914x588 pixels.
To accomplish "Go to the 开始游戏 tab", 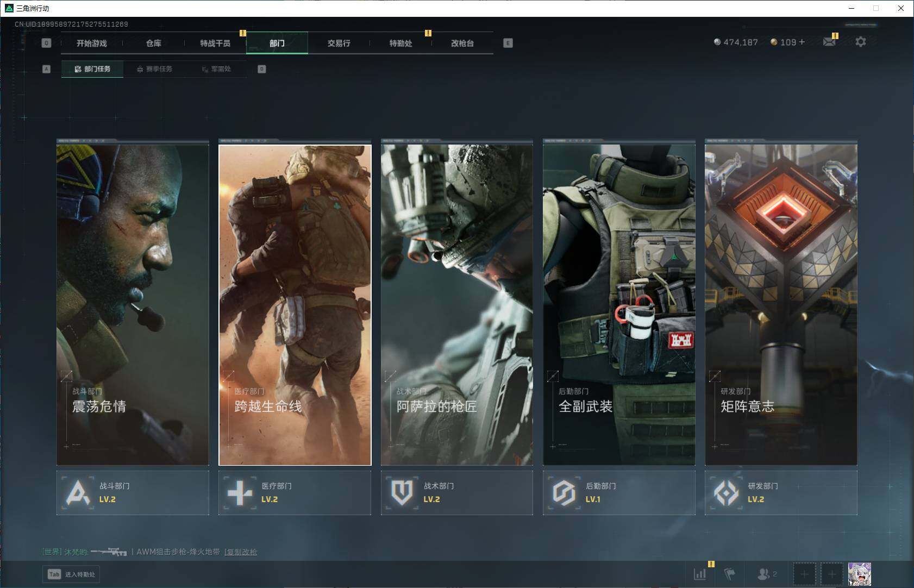I will pyautogui.click(x=91, y=43).
